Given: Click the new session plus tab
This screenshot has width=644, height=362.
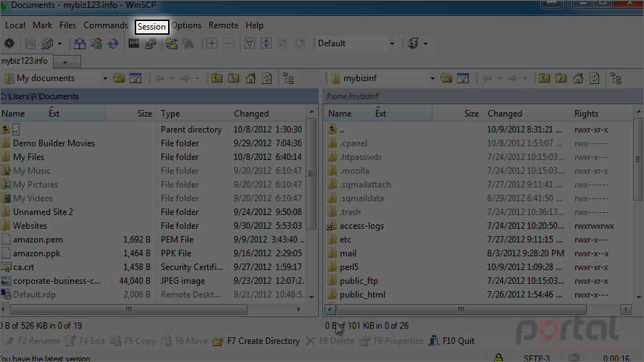Looking at the screenshot, I should click(65, 62).
